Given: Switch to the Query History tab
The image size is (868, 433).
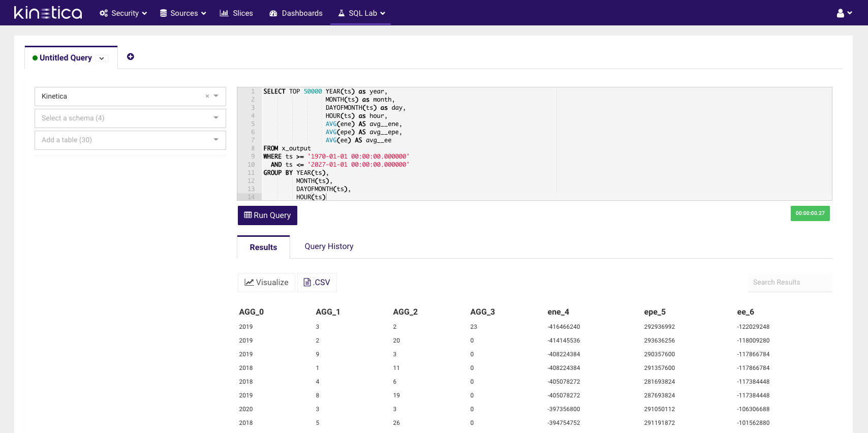Looking at the screenshot, I should point(329,246).
